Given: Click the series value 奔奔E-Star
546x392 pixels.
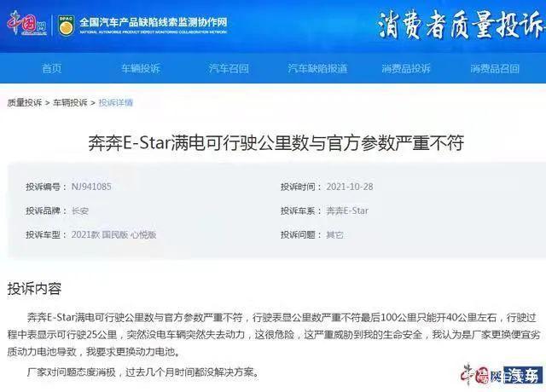Looking at the screenshot, I should pos(347,210).
